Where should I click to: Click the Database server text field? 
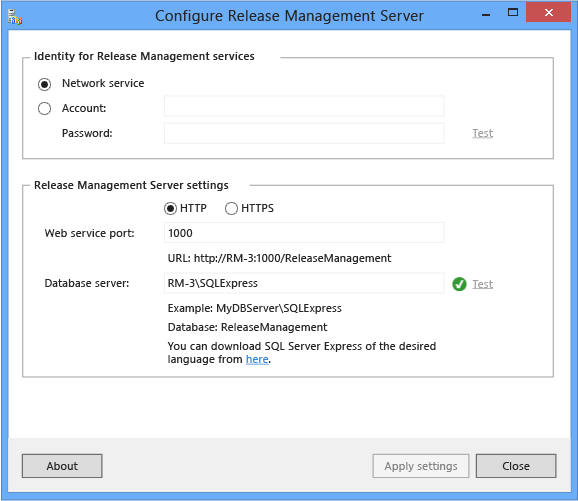point(304,283)
